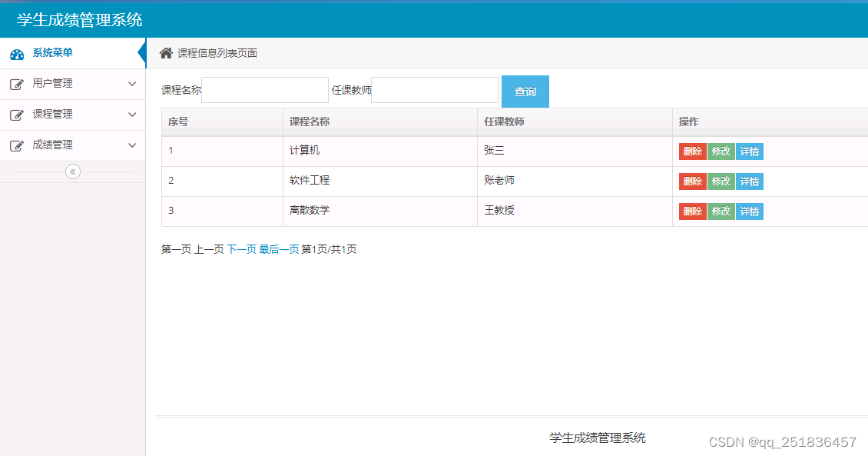Screen dimensions: 868x456
Task: Select the 软件工程 course name cell
Action: click(x=380, y=181)
